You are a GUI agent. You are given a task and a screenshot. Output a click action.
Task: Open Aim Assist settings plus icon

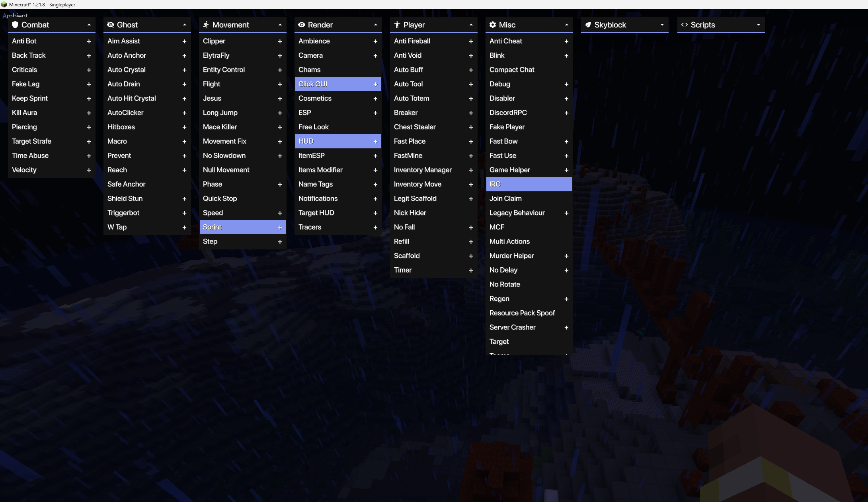[x=184, y=41]
